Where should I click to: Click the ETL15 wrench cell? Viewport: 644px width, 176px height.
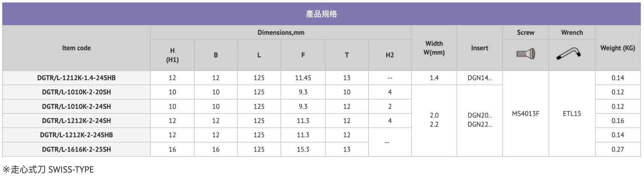point(572,114)
